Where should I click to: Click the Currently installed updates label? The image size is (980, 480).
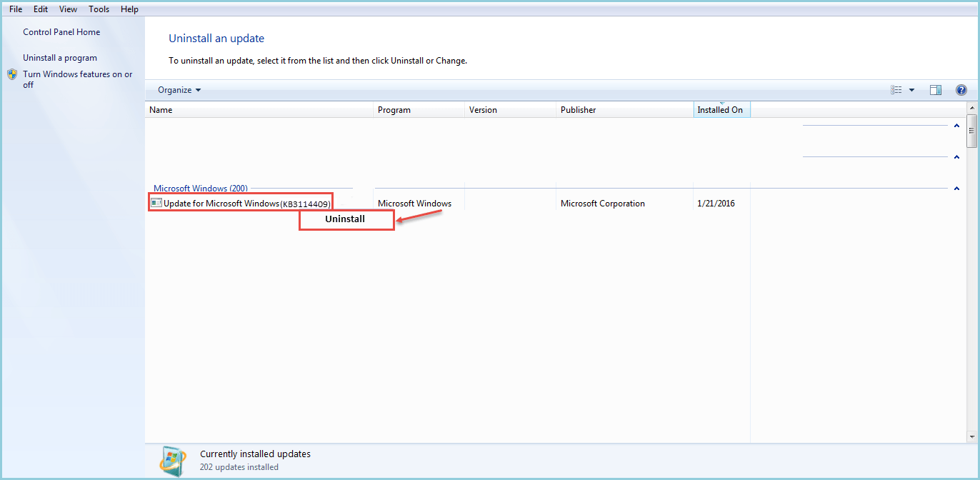coord(255,454)
